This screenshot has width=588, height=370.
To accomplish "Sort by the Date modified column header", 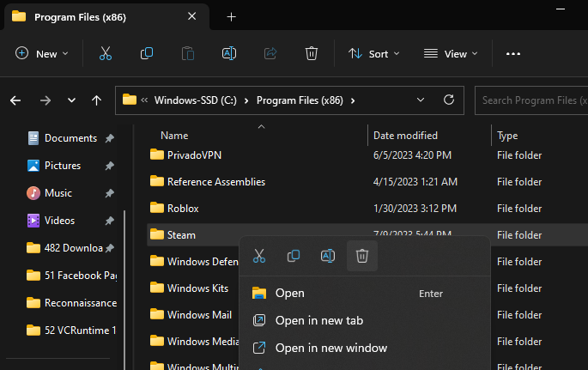I will [x=406, y=136].
